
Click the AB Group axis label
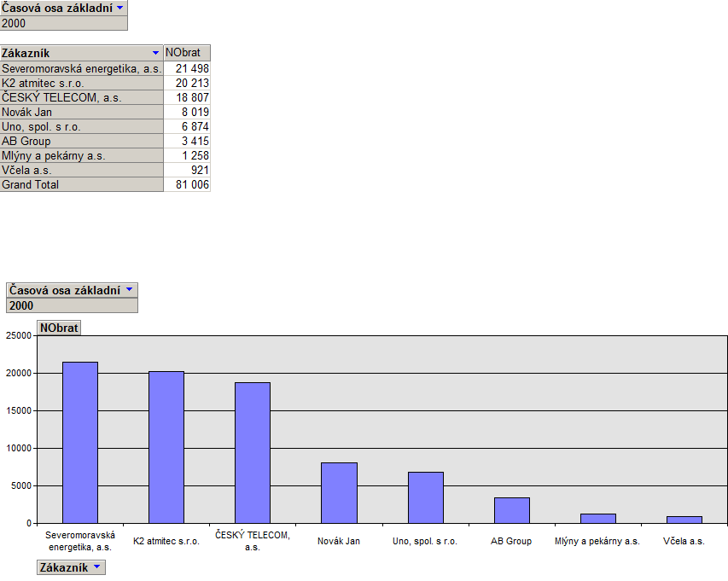[511, 541]
